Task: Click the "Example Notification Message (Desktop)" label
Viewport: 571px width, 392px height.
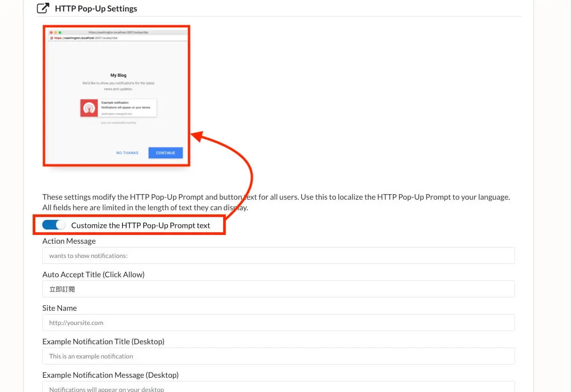Action: (x=110, y=375)
